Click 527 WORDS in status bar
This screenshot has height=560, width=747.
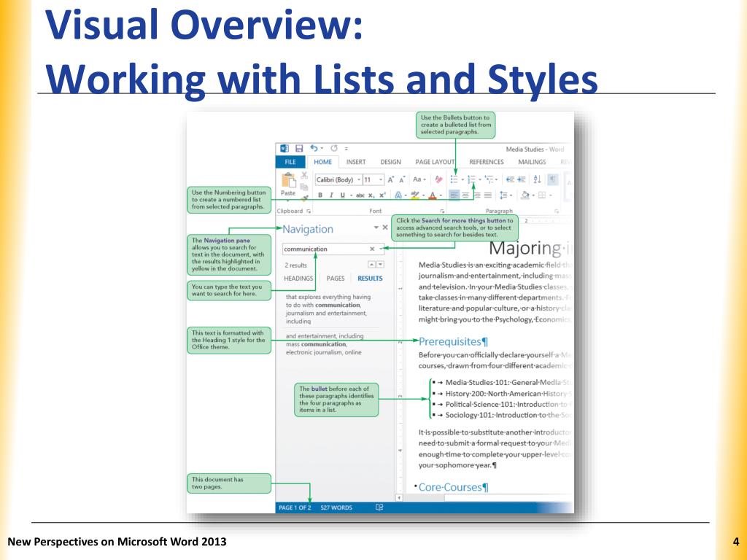point(336,507)
